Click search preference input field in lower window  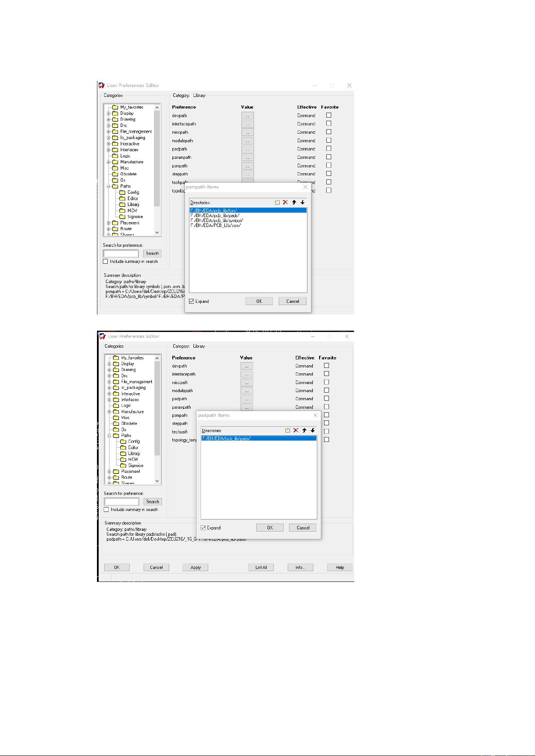coord(122,502)
